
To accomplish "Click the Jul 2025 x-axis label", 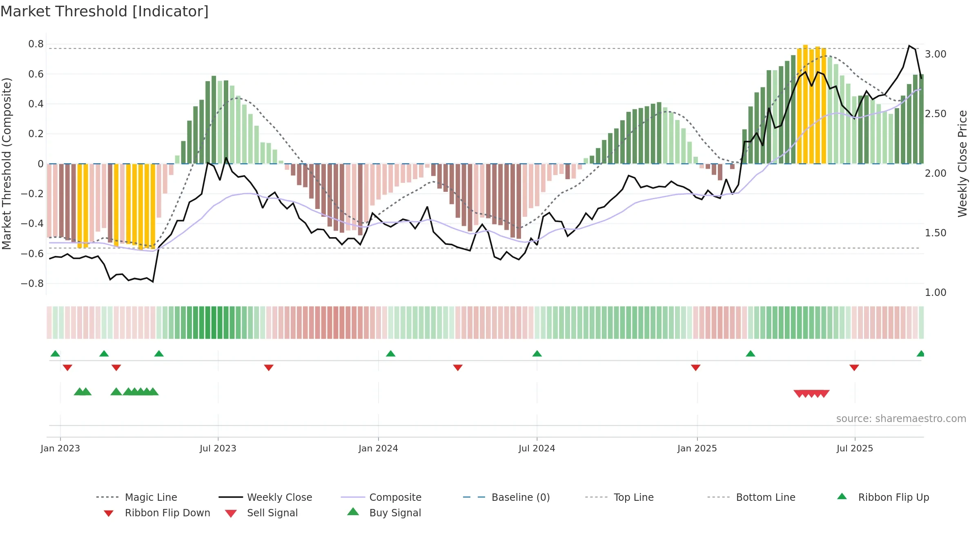I will pyautogui.click(x=855, y=448).
